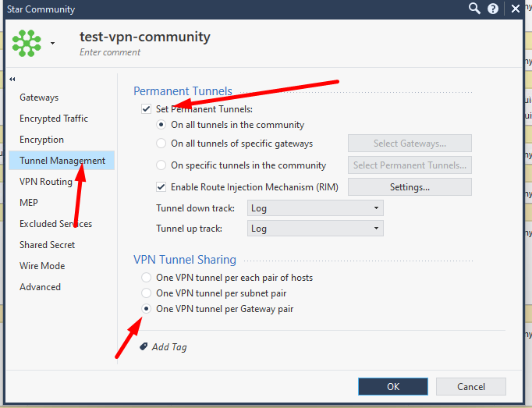Open the Advanced page

40,287
